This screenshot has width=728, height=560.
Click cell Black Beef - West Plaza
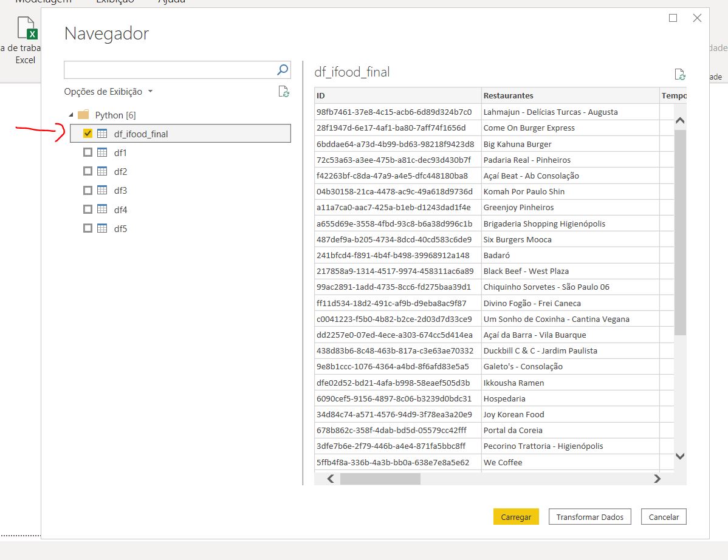pyautogui.click(x=570, y=271)
